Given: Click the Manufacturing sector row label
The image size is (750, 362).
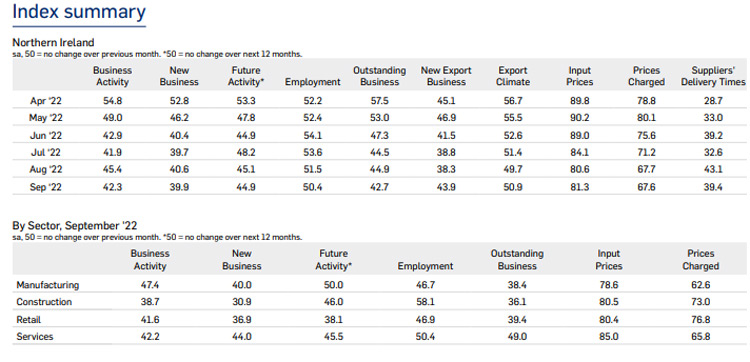Looking at the screenshot, I should click(x=47, y=285).
